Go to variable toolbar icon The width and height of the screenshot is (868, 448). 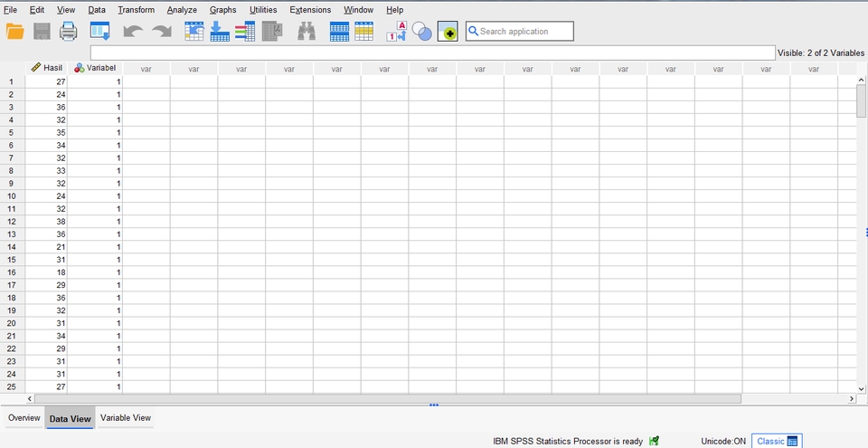[x=220, y=31]
